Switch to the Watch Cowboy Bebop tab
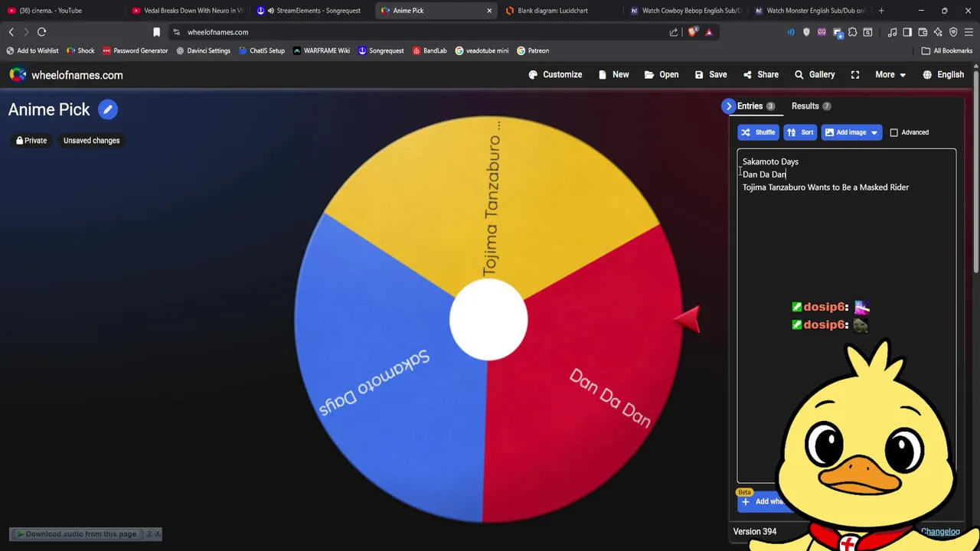This screenshot has height=551, width=980. tap(685, 11)
